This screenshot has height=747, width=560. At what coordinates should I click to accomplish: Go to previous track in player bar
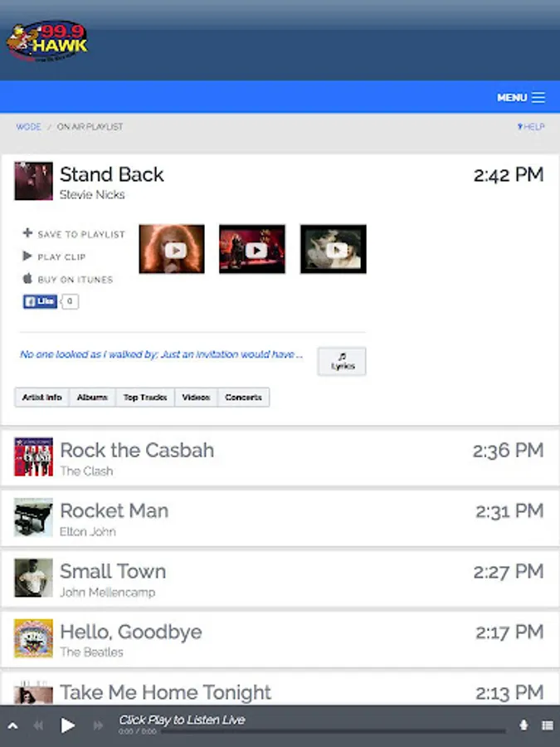(x=38, y=725)
